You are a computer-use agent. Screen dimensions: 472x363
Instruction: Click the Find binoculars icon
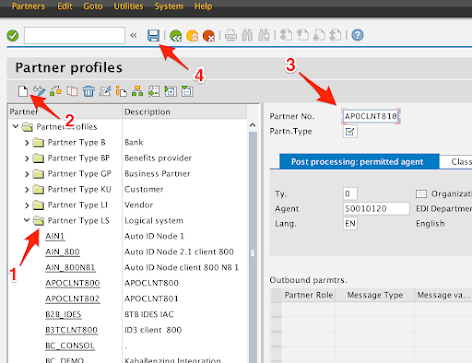(x=247, y=35)
